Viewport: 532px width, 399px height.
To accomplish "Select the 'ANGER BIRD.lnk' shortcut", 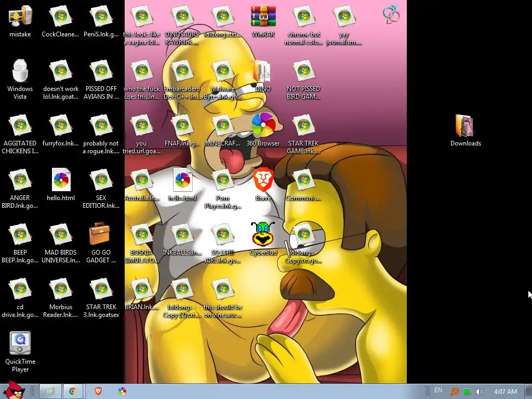I will tap(20, 189).
